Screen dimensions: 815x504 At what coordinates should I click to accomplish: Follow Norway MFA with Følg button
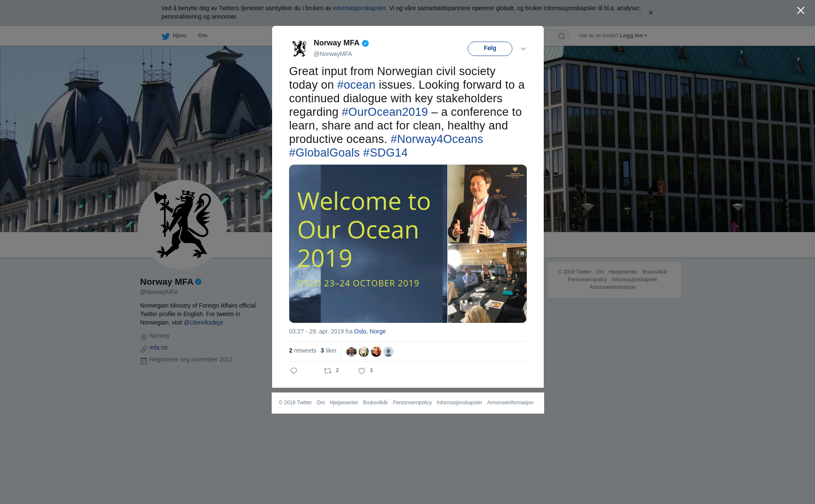point(490,48)
